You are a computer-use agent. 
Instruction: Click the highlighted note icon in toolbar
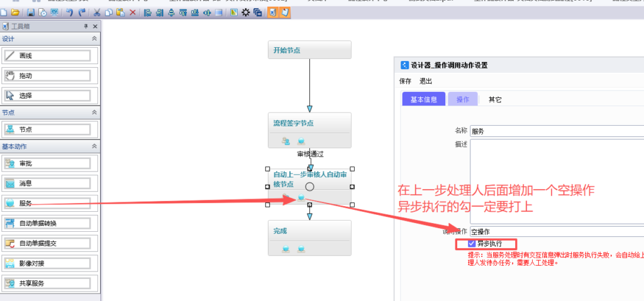point(285,13)
